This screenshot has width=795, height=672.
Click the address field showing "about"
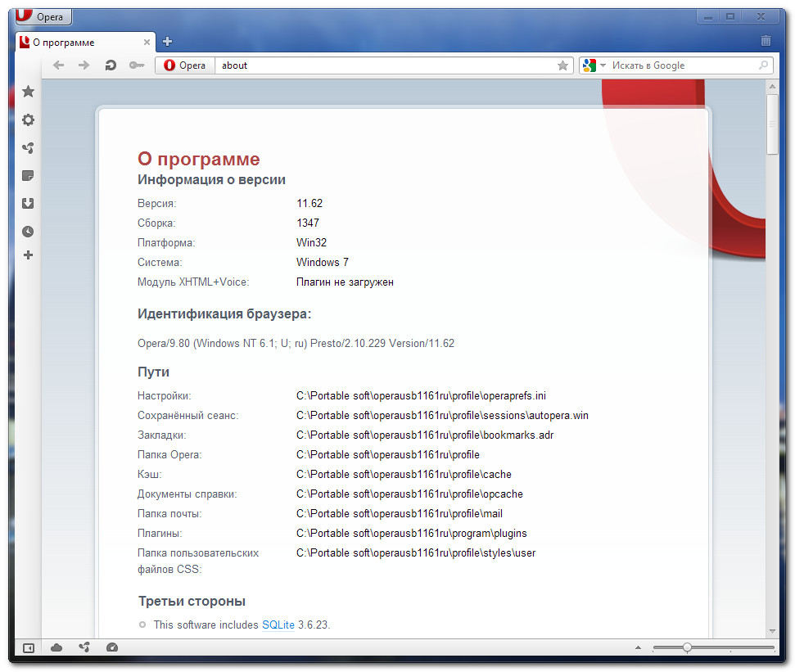(386, 65)
